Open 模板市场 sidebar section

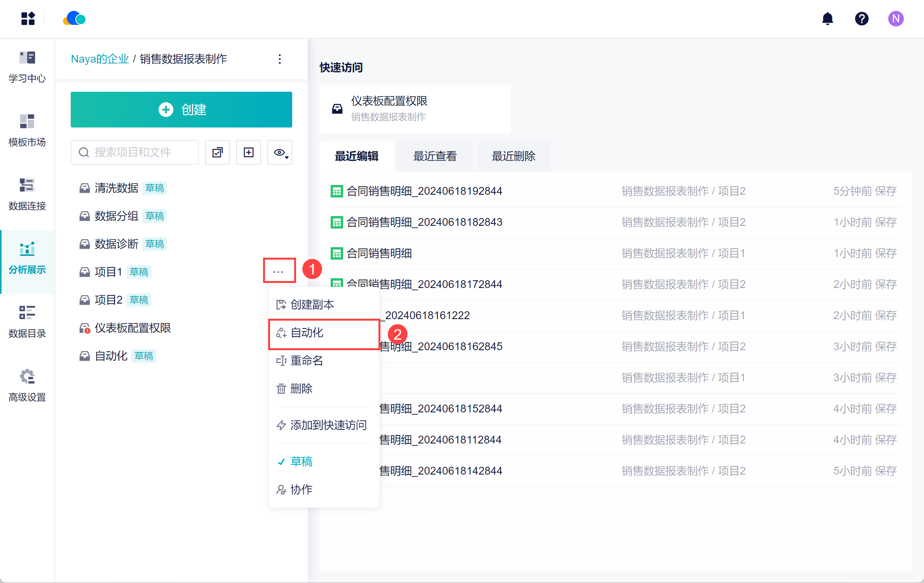(27, 131)
